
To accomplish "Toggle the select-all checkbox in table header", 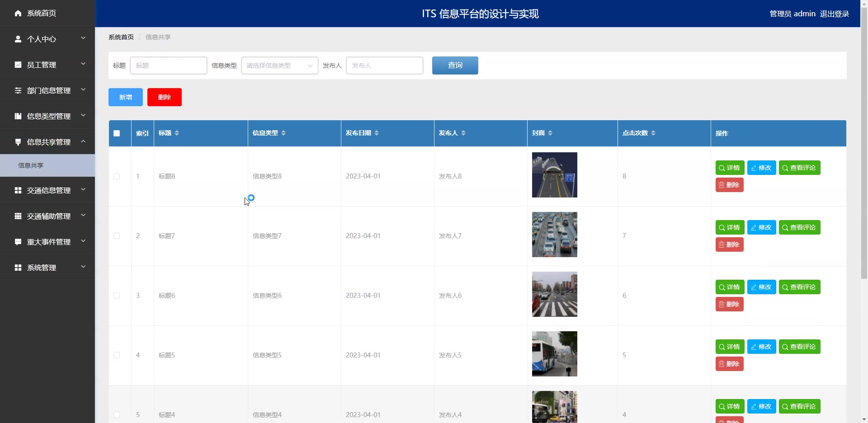I will [x=117, y=133].
